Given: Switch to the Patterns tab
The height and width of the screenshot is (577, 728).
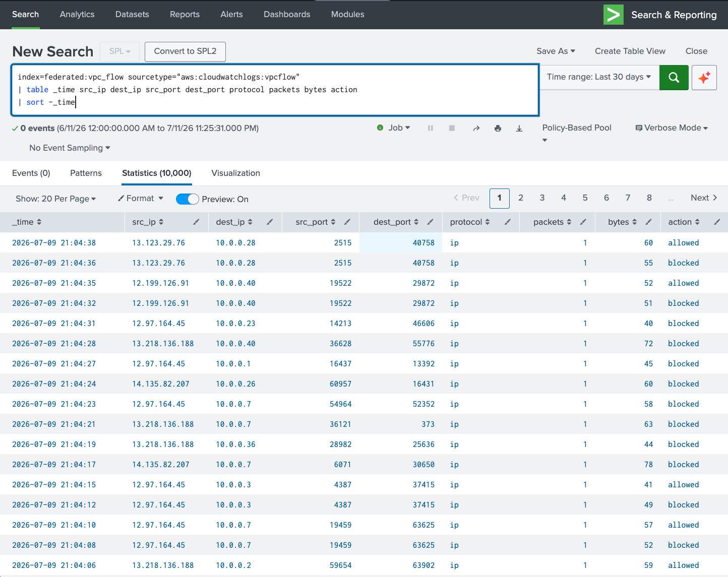Looking at the screenshot, I should 86,173.
